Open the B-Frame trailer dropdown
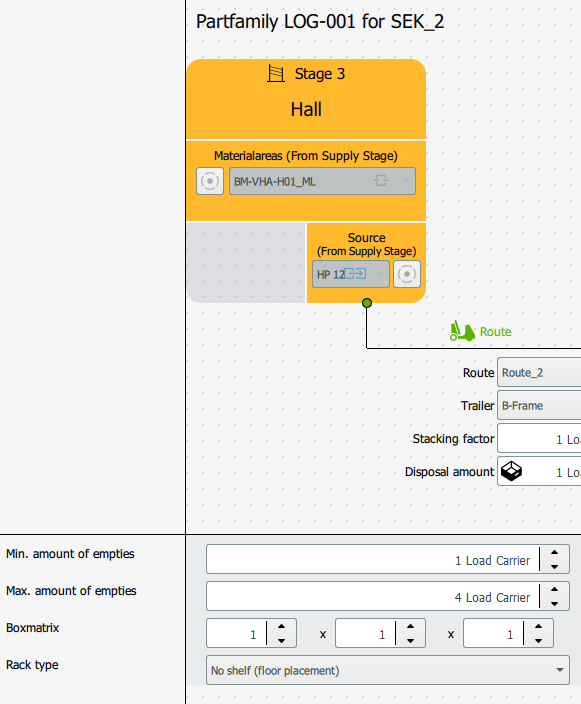This screenshot has height=704, width=581. coord(539,405)
